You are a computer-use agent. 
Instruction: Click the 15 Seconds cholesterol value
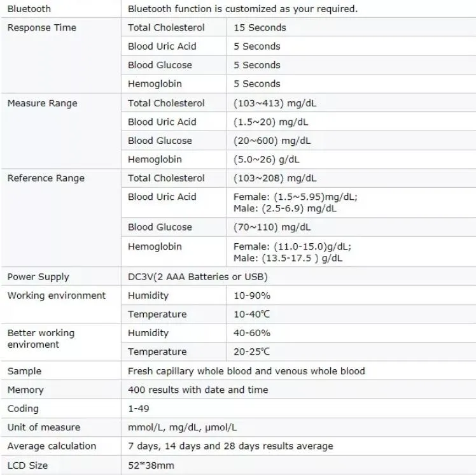260,27
